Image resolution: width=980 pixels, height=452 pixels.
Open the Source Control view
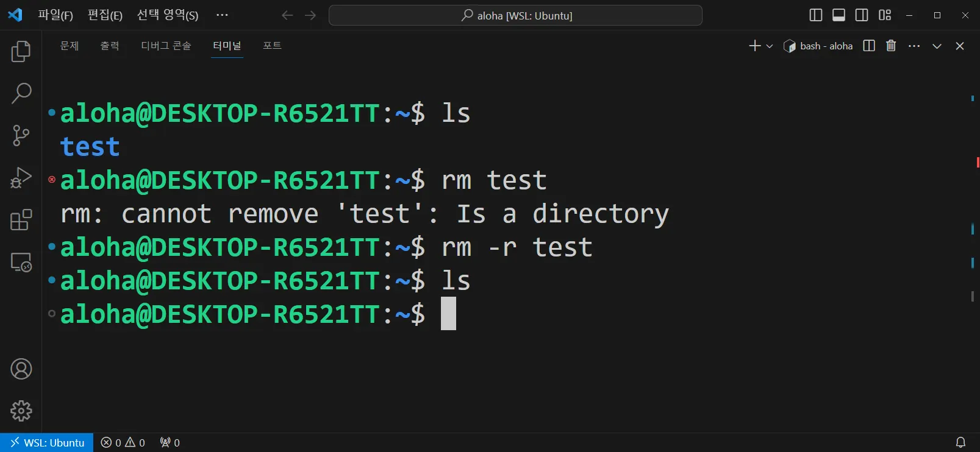coord(21,136)
